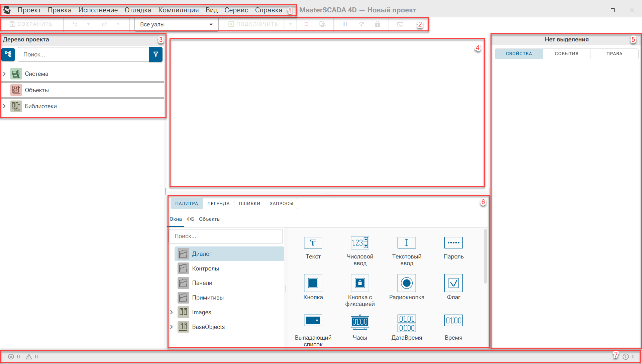The height and width of the screenshot is (364, 642).
Task: Open the Все узлы node selector dropdown
Action: (x=176, y=24)
